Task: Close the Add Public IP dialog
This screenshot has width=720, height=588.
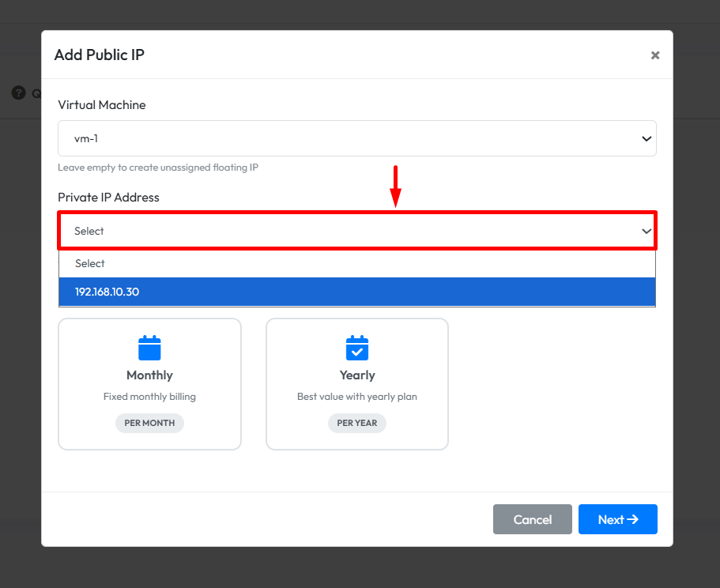Action: tap(654, 55)
